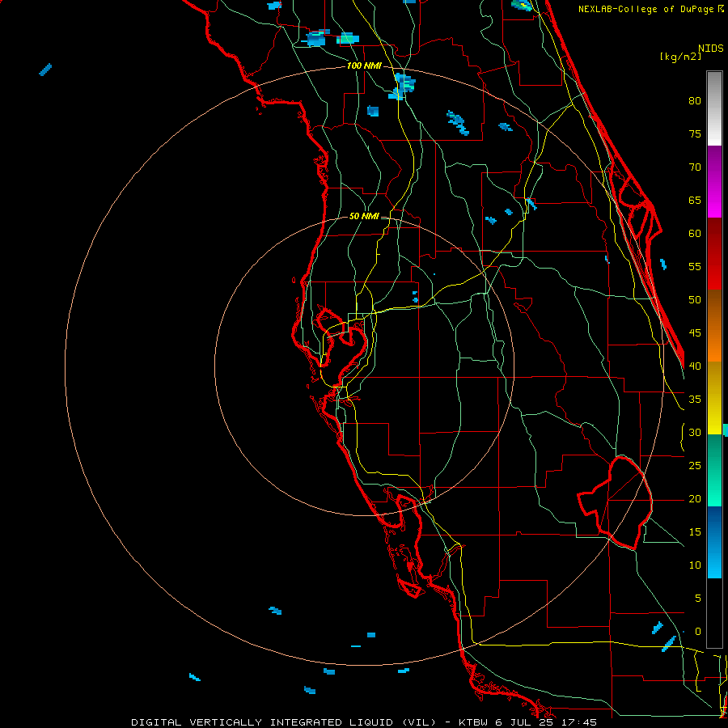
Task: Click the scale value 40
Action: tap(695, 366)
